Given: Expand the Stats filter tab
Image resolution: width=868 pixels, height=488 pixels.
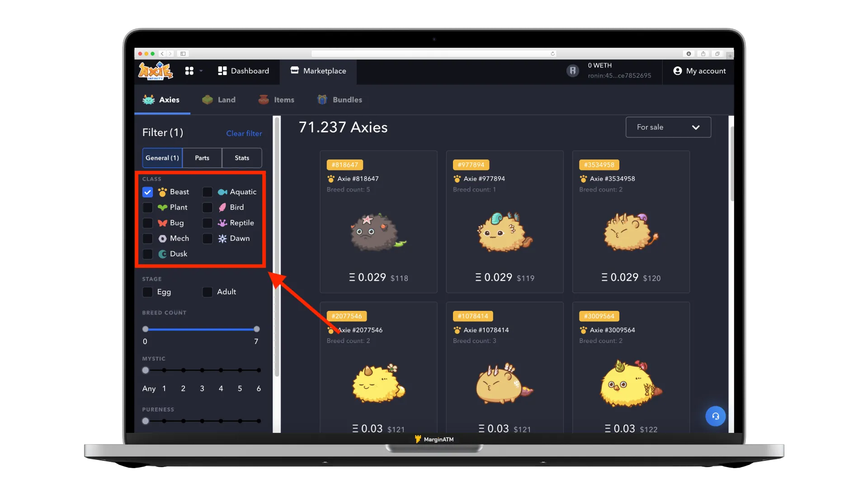Looking at the screenshot, I should [x=242, y=157].
